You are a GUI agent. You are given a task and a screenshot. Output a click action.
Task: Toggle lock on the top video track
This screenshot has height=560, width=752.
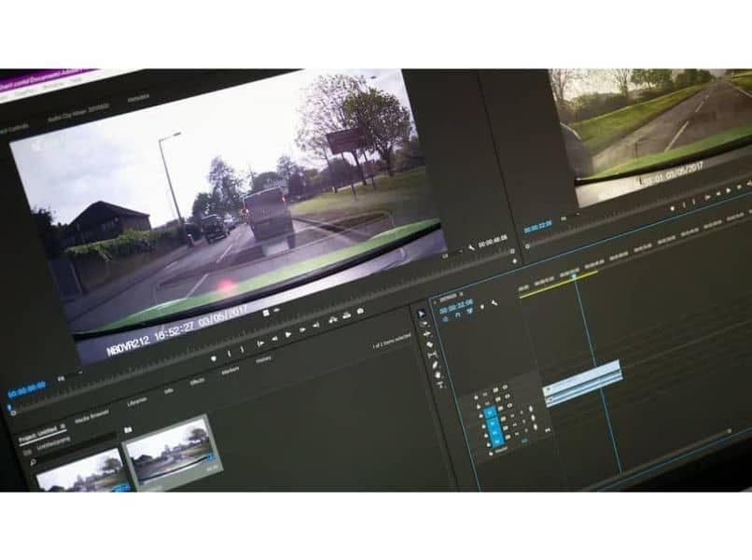(x=476, y=398)
